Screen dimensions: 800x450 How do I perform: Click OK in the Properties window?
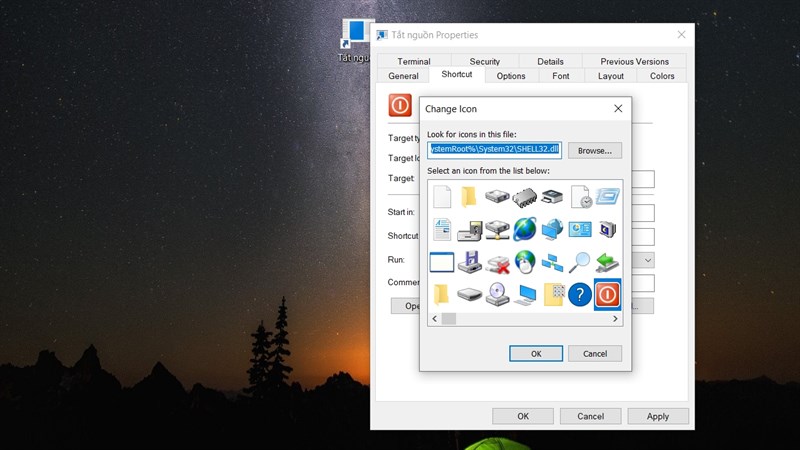[x=523, y=416]
